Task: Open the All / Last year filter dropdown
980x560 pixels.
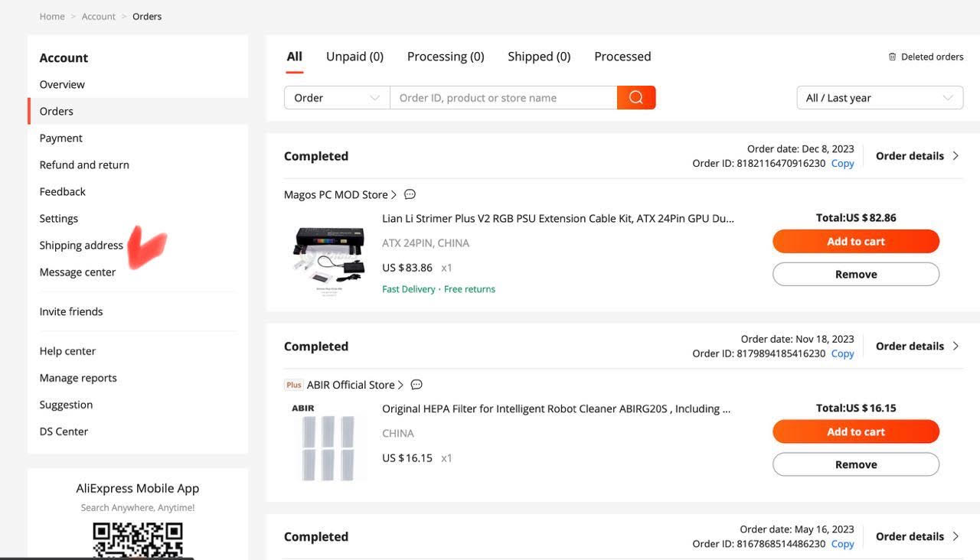Action: coord(880,97)
